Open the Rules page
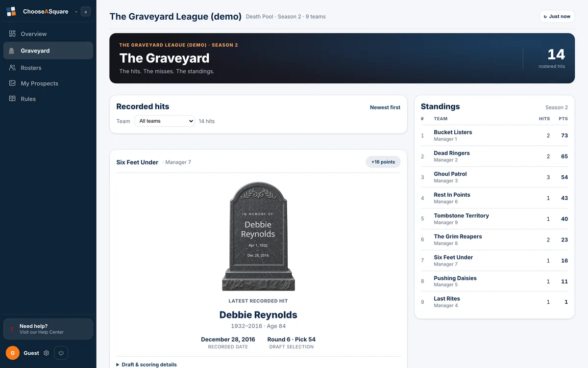This screenshot has height=368, width=588. click(48, 99)
